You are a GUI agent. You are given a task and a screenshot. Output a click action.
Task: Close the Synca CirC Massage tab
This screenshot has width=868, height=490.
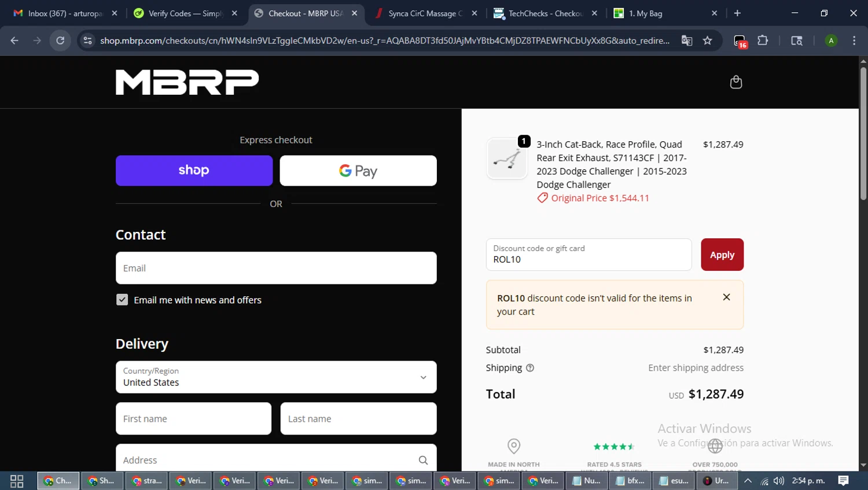(475, 13)
